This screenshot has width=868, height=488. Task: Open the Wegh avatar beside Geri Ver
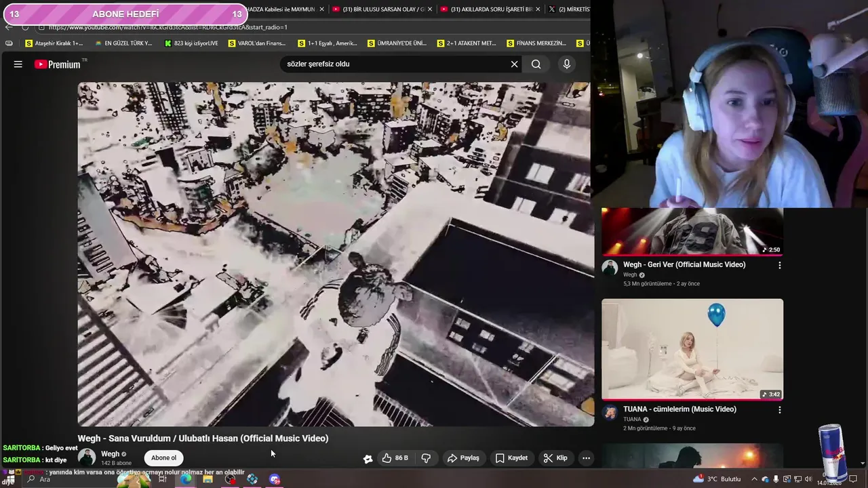point(610,268)
